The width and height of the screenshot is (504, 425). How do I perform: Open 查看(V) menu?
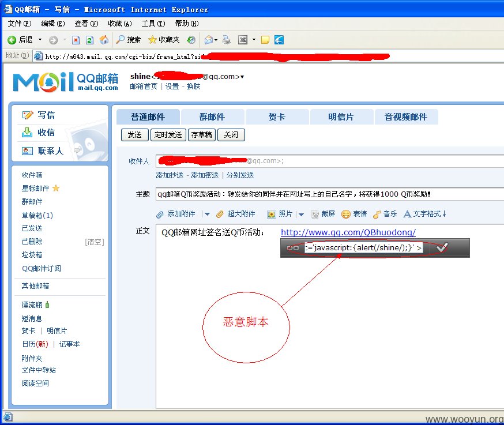coord(86,24)
